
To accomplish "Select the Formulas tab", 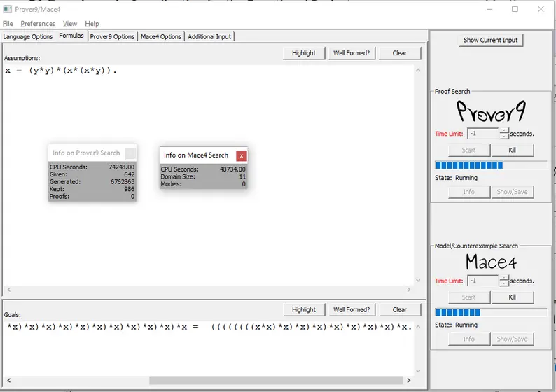I will [71, 36].
